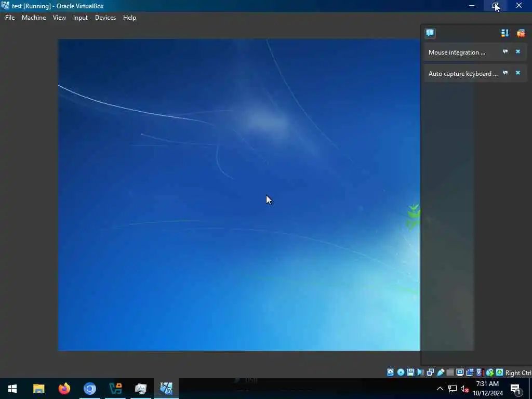
Task: Show hidden system tray icons
Action: tap(440, 389)
